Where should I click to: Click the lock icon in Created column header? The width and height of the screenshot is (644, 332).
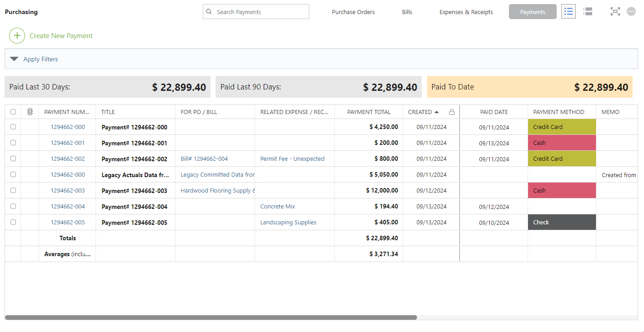[x=452, y=112]
